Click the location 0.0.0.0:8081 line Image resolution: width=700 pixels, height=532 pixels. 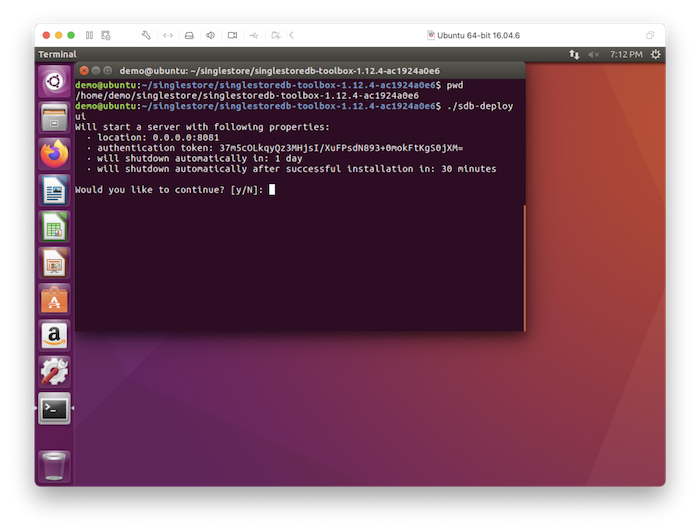coord(158,137)
